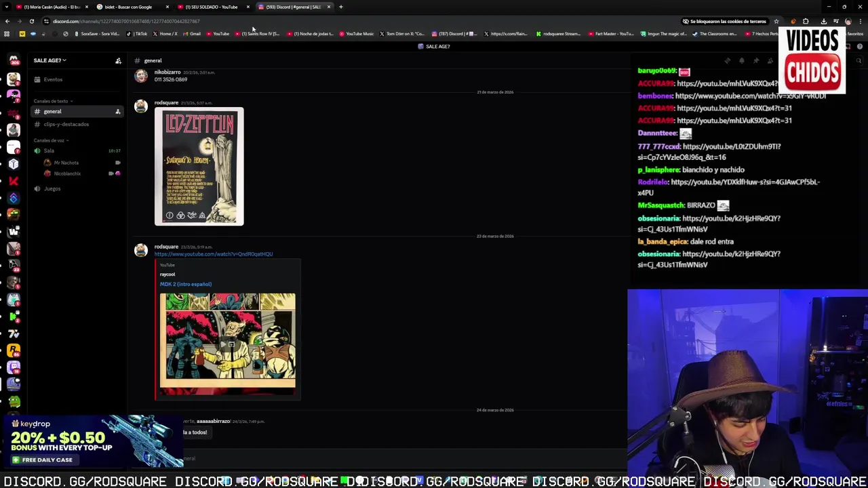868x488 pixels.
Task: Open the Gmail bookmark
Action: click(193, 33)
